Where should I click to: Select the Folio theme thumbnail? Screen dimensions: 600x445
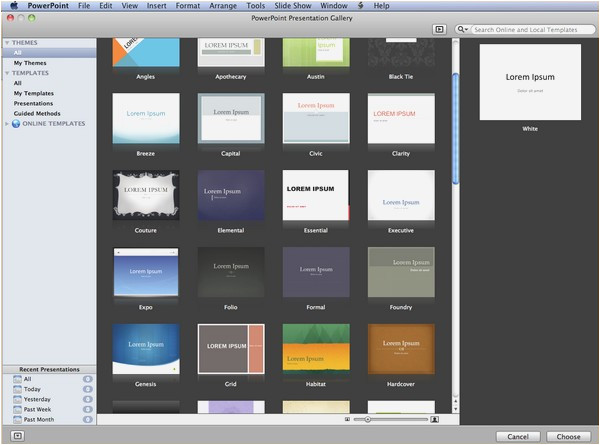point(231,272)
